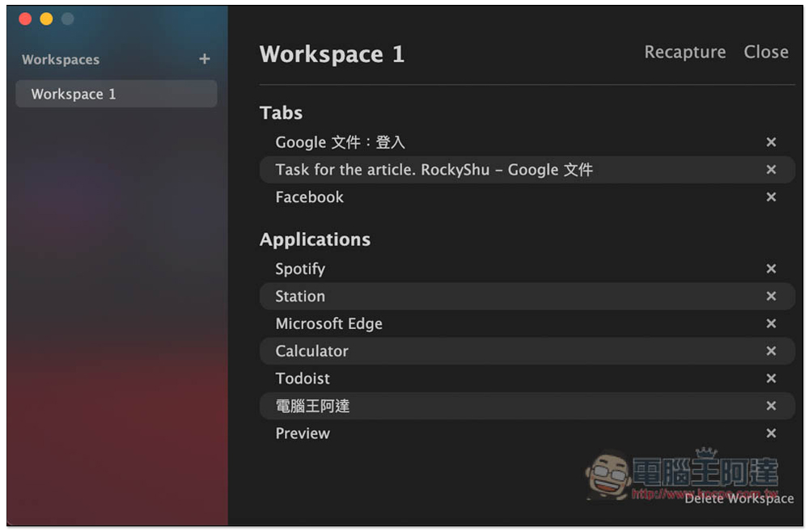This screenshot has width=809, height=532.
Task: Delete the Google 文件：登入 tab entry
Action: 771,142
